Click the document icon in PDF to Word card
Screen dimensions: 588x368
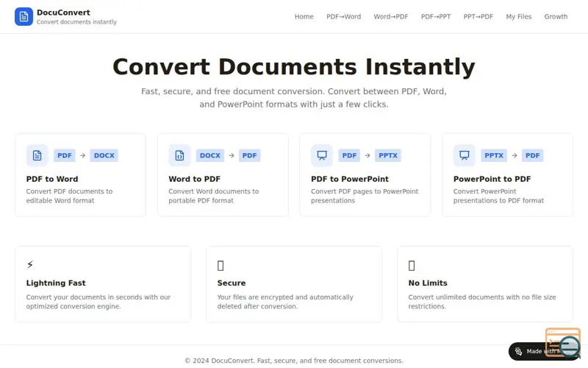[x=37, y=155]
